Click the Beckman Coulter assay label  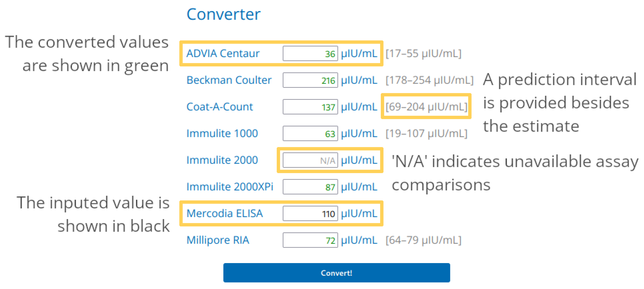[229, 80]
